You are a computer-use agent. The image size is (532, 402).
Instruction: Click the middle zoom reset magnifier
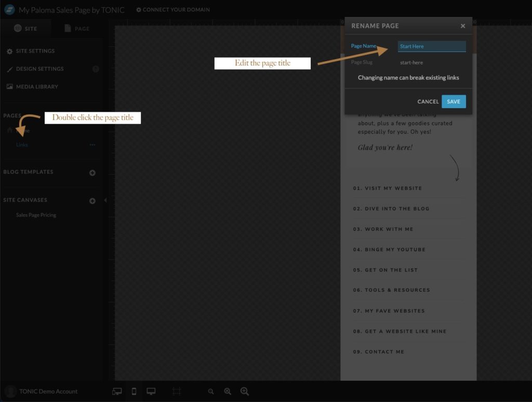[228, 392]
